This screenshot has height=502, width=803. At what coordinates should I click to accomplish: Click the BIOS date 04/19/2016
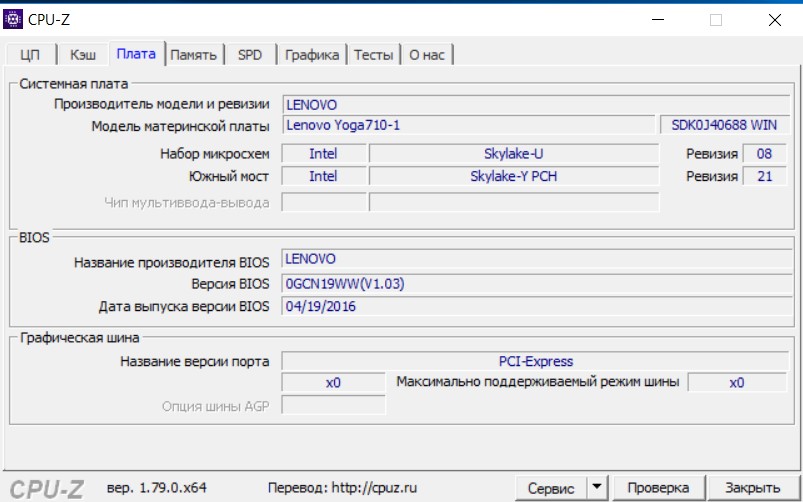click(537, 306)
